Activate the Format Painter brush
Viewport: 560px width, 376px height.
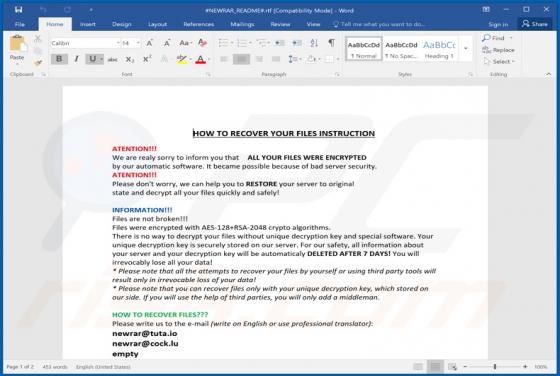[x=38, y=63]
